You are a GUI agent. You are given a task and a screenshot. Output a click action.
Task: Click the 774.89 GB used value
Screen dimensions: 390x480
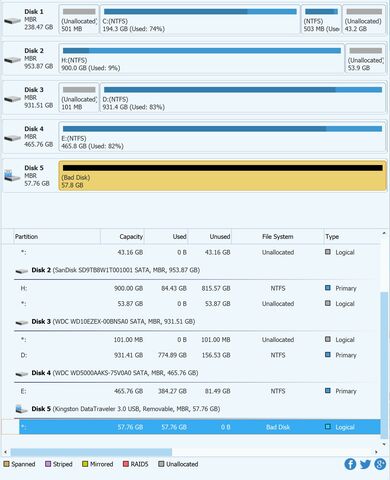[x=172, y=355]
